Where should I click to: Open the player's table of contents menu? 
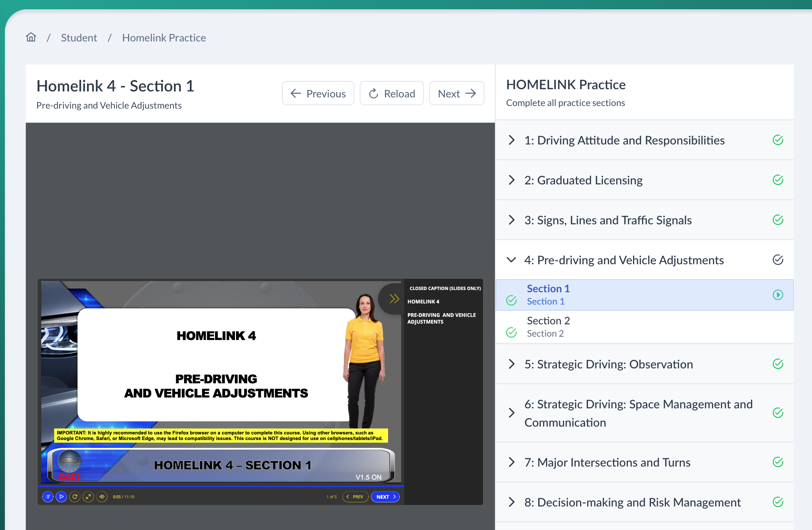click(48, 497)
